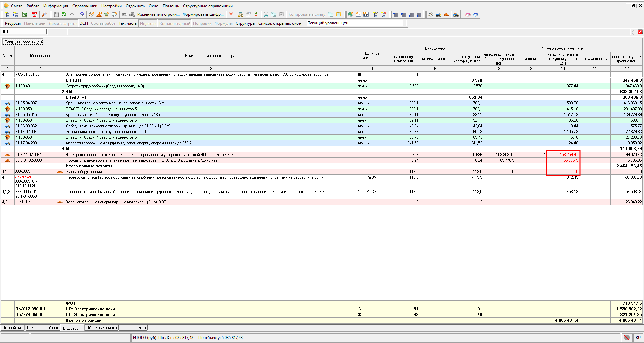644x343 pixels.
Task: Click the floppy disk save icon
Action: pyautogui.click(x=56, y=14)
